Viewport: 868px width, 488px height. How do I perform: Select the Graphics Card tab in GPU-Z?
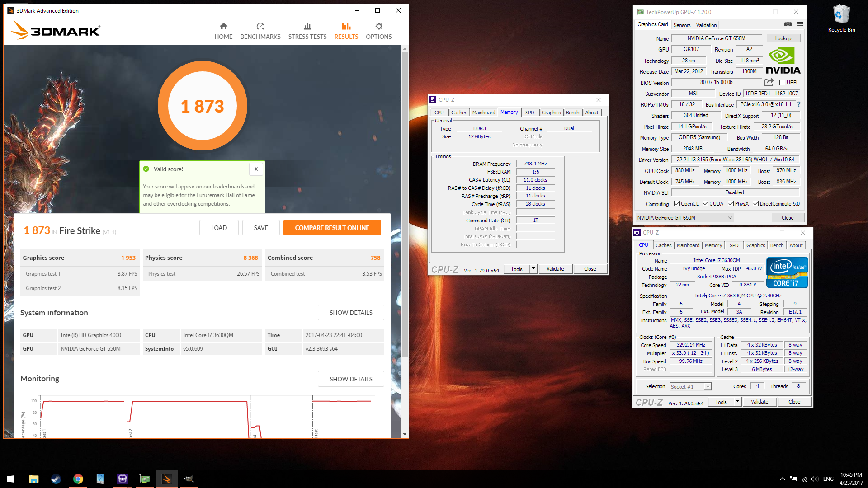(652, 24)
